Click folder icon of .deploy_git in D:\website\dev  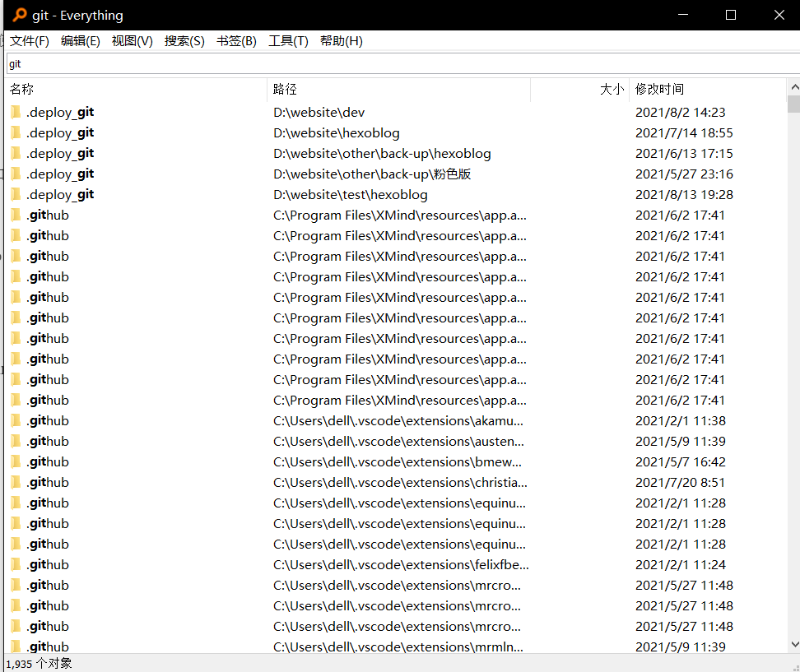click(x=16, y=112)
